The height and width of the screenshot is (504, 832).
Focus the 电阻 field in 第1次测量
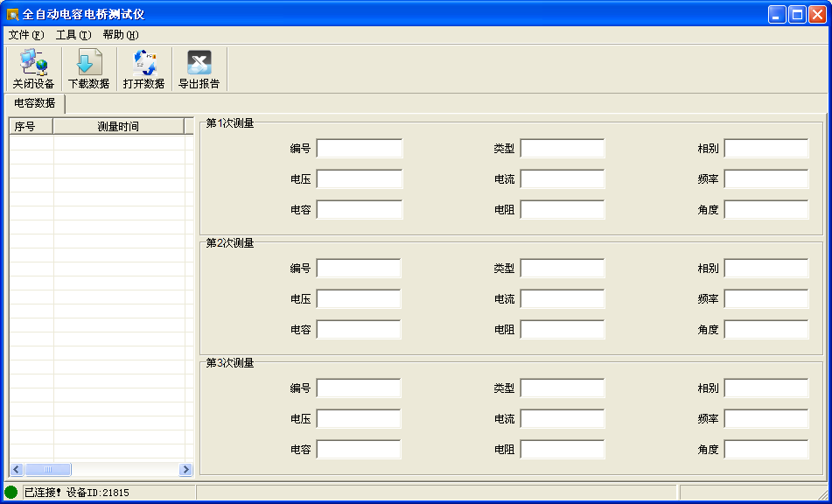point(563,209)
